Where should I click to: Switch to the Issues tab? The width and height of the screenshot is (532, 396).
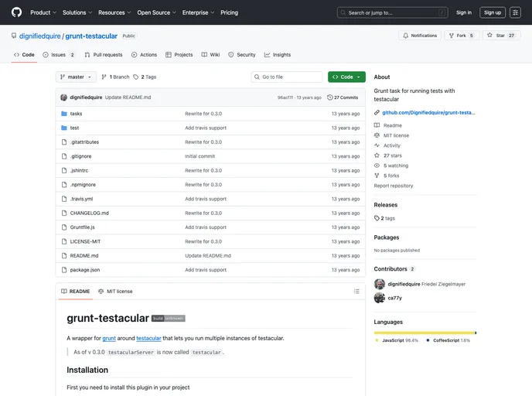click(x=58, y=55)
